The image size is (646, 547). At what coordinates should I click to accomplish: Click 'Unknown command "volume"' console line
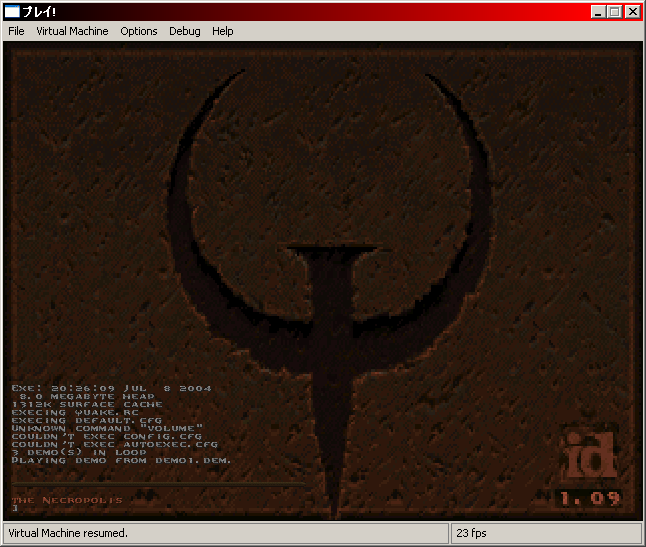107,428
